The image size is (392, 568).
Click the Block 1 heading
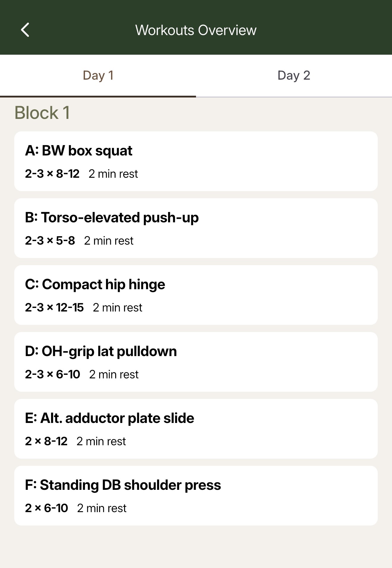point(42,113)
